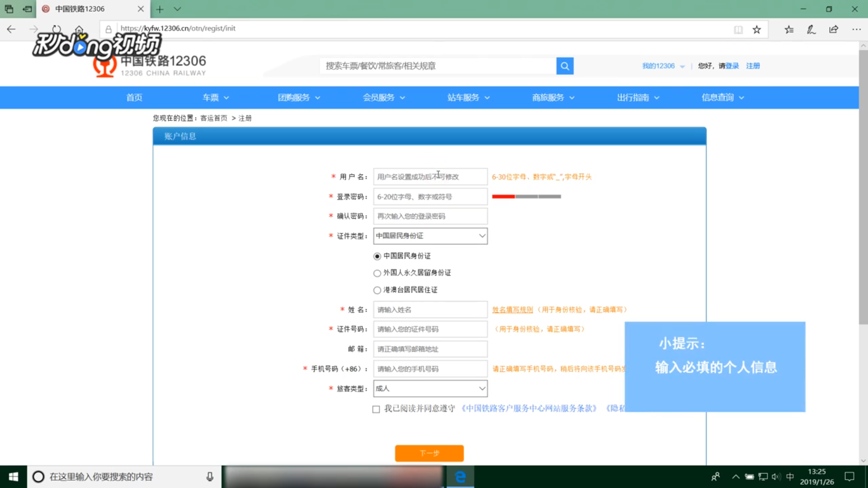Open the 姓名填写规则 link
The image size is (868, 488).
click(512, 310)
